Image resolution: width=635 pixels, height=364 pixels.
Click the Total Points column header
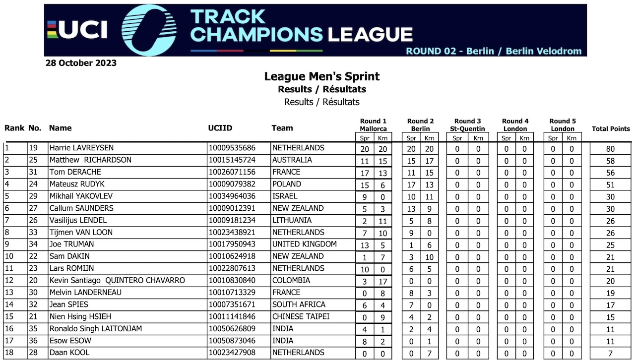click(611, 128)
